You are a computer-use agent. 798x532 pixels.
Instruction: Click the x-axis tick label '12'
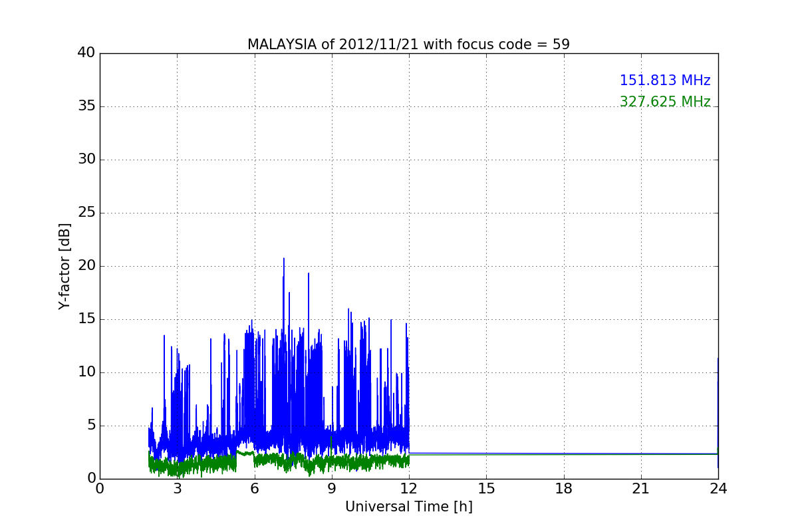(409, 489)
